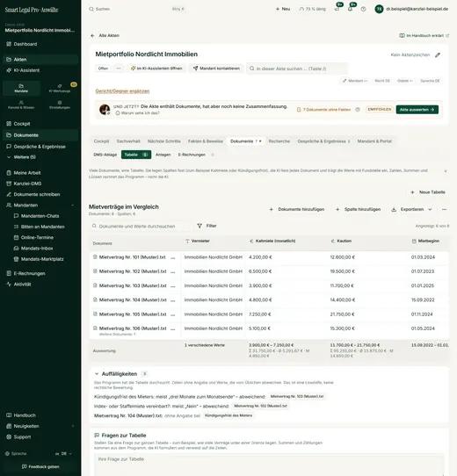Open table options three-dots next to Exportieren
This screenshot has width=457, height=476.
(444, 210)
